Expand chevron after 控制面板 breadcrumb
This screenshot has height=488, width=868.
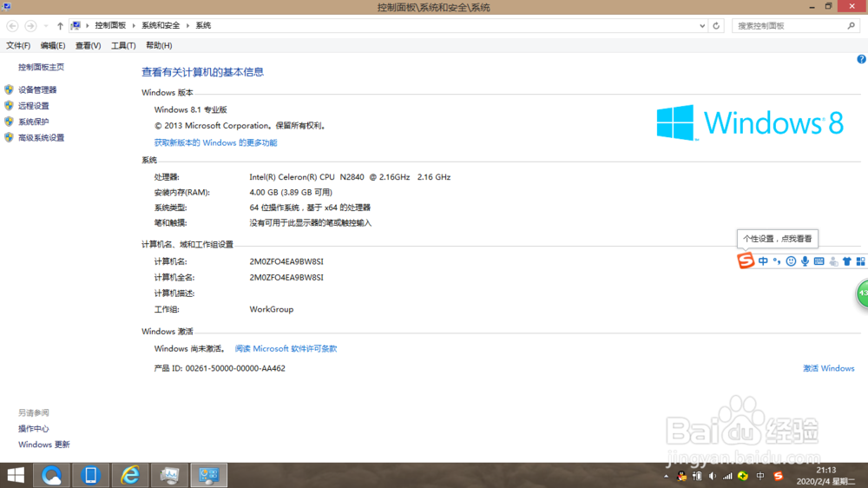tap(134, 25)
